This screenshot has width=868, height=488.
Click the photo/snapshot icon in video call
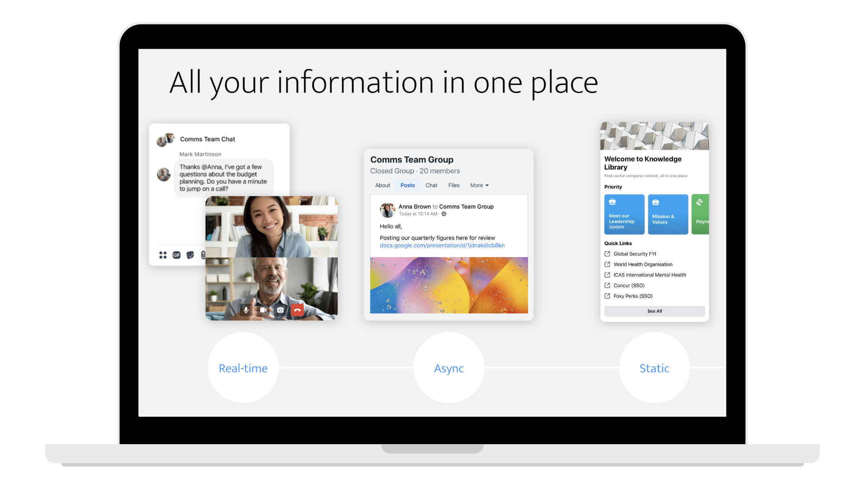click(280, 310)
